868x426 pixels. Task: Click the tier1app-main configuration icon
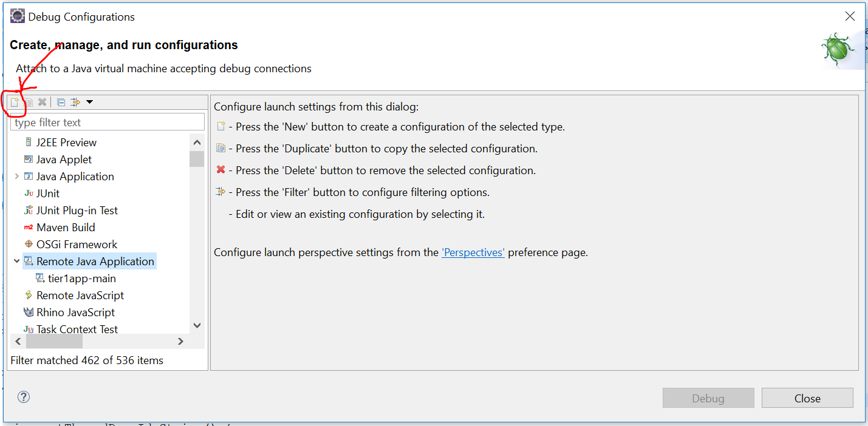coord(40,278)
